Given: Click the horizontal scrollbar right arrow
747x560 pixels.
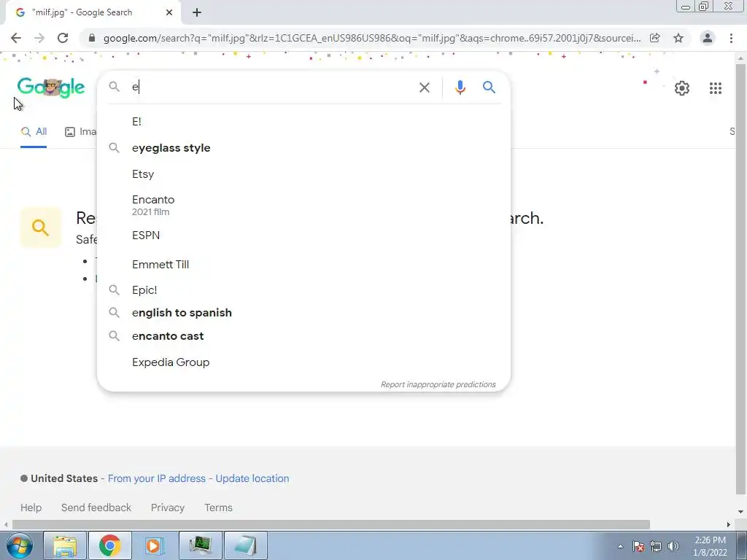Looking at the screenshot, I should 729,524.
